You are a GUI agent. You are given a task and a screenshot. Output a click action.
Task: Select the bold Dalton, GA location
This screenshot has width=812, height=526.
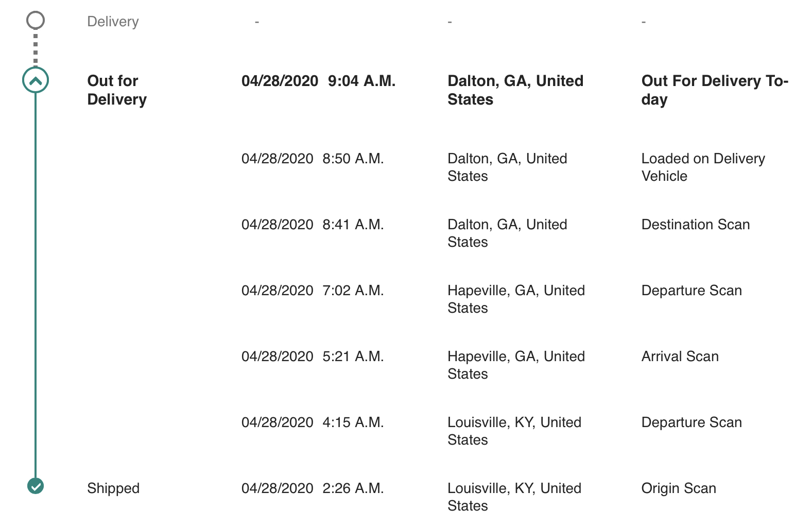tap(515, 90)
